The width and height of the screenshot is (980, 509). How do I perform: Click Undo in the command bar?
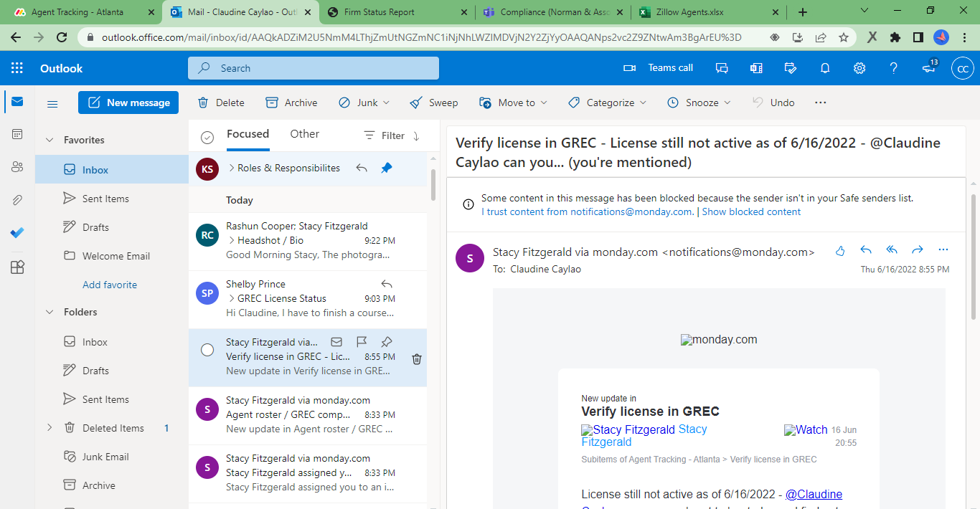tap(773, 103)
